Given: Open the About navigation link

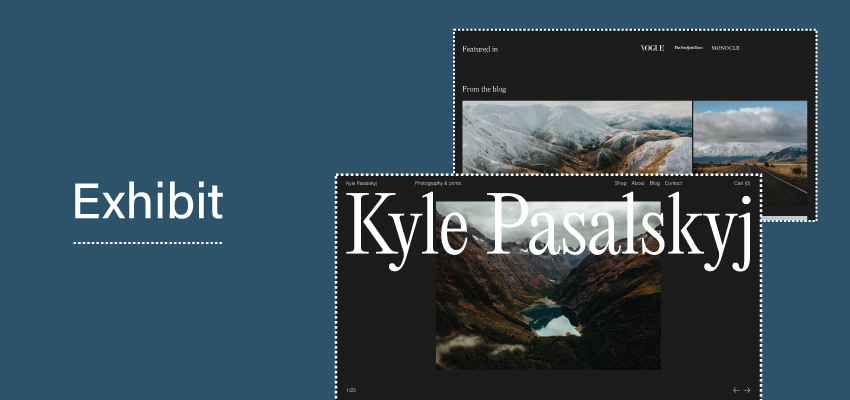Looking at the screenshot, I should pos(638,183).
